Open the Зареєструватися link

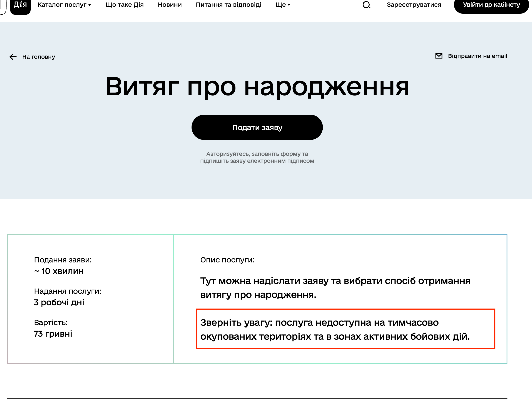point(414,4)
